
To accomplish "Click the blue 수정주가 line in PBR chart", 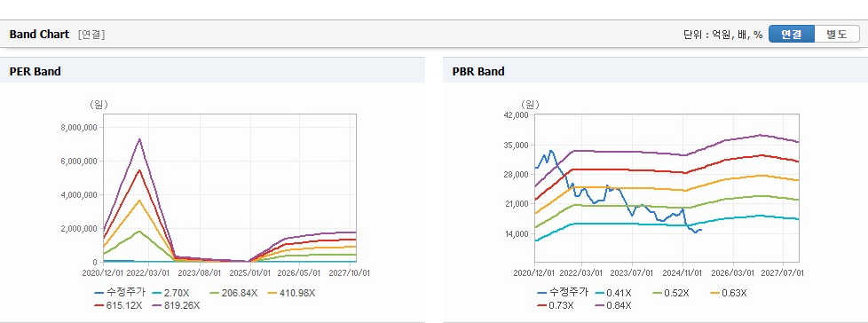I will tap(619, 191).
